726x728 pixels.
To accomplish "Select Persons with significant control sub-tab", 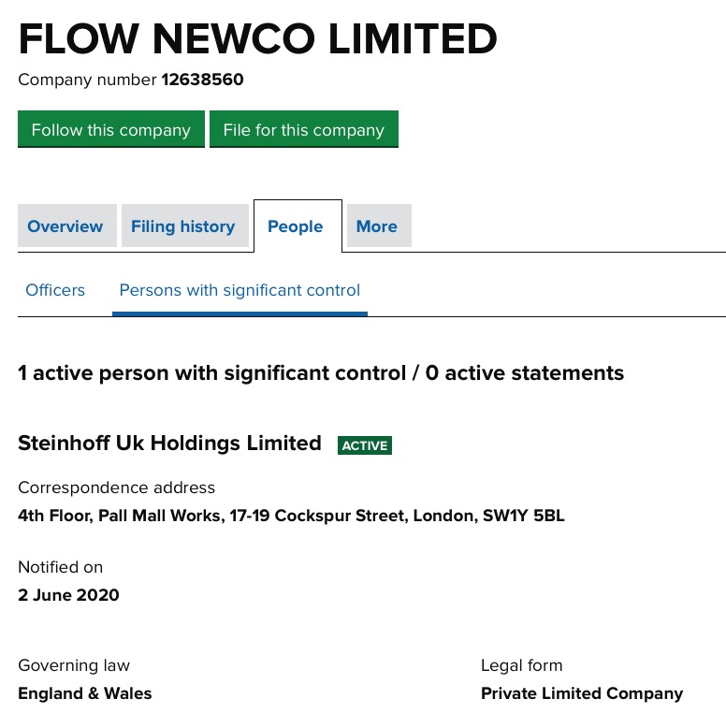I will click(x=240, y=290).
